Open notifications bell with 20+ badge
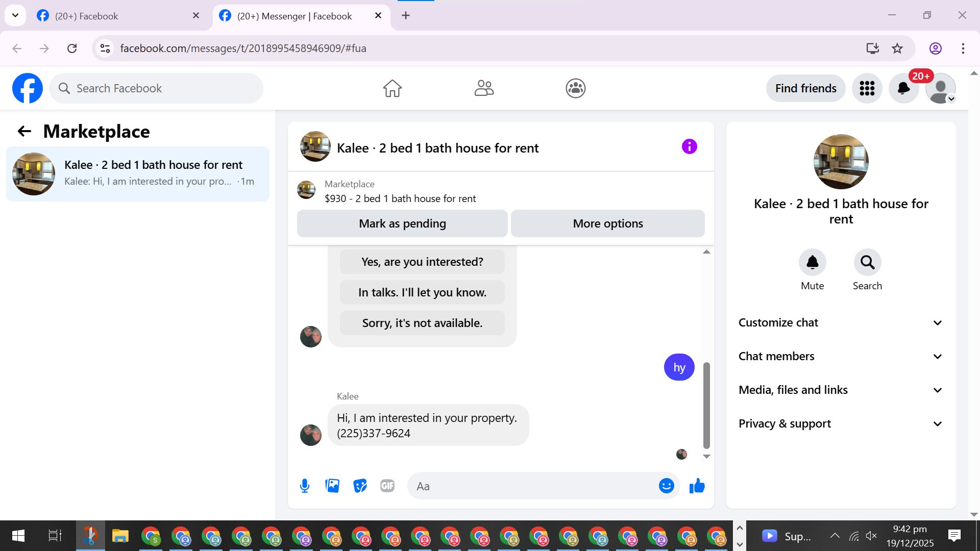980x551 pixels. pos(903,88)
